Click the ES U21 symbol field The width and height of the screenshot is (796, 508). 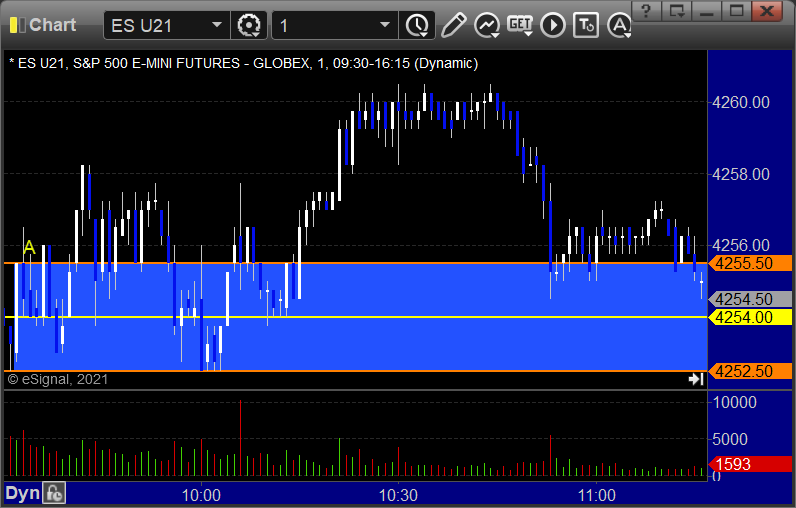167,25
